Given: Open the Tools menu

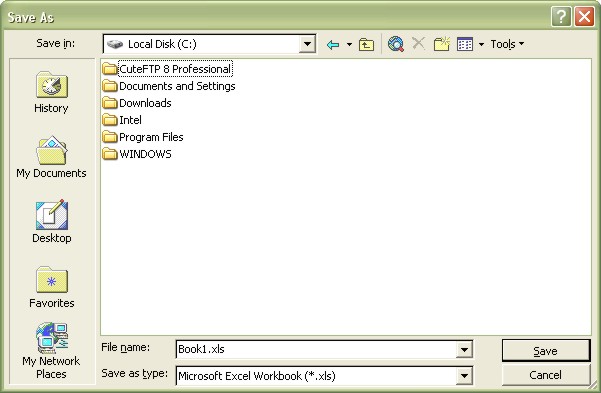Looking at the screenshot, I should pos(507,44).
